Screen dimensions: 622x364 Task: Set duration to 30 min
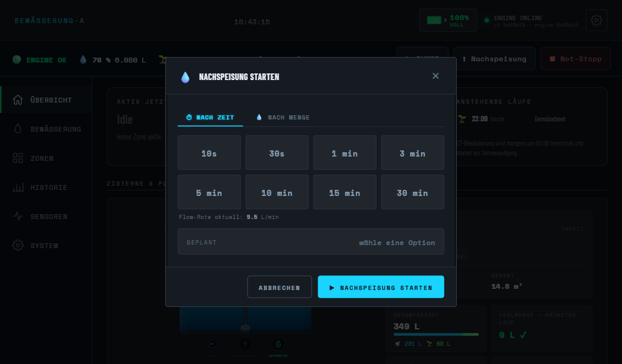412,192
